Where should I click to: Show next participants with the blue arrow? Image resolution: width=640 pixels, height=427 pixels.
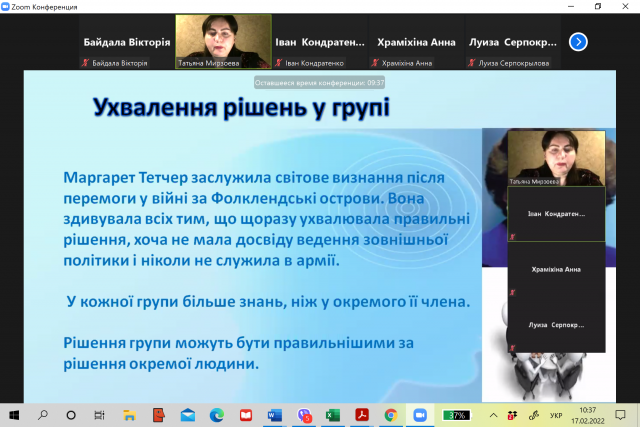click(x=578, y=42)
